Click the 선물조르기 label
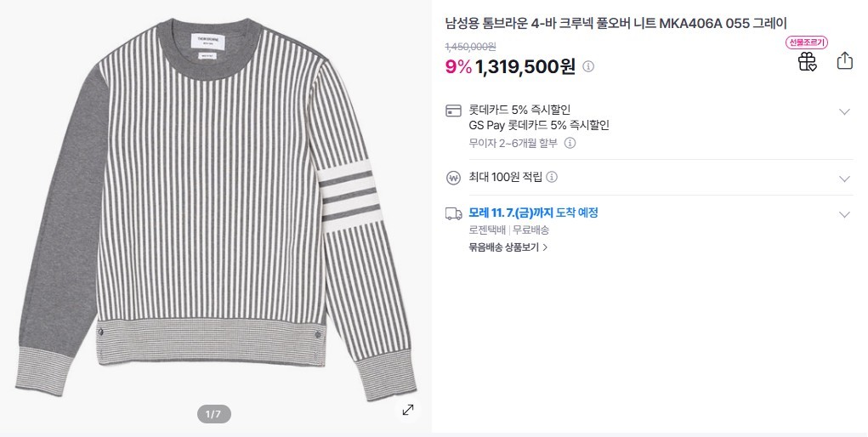The width and height of the screenshot is (868, 437). [807, 43]
